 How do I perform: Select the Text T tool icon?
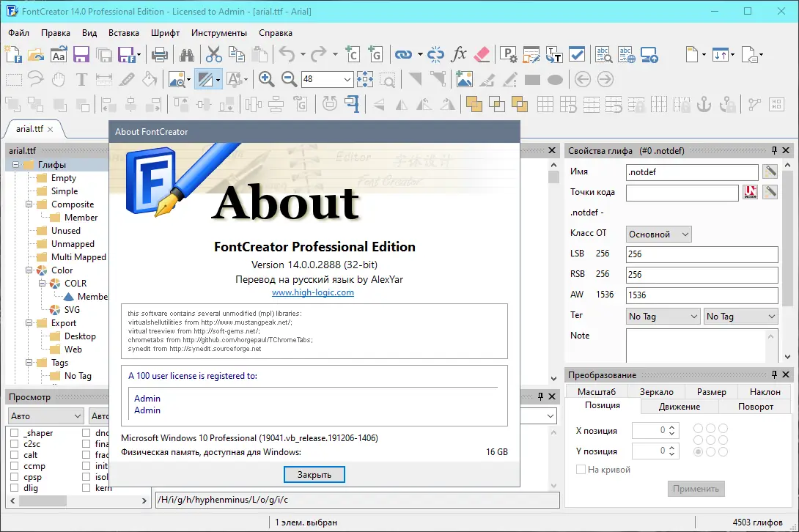(x=81, y=79)
